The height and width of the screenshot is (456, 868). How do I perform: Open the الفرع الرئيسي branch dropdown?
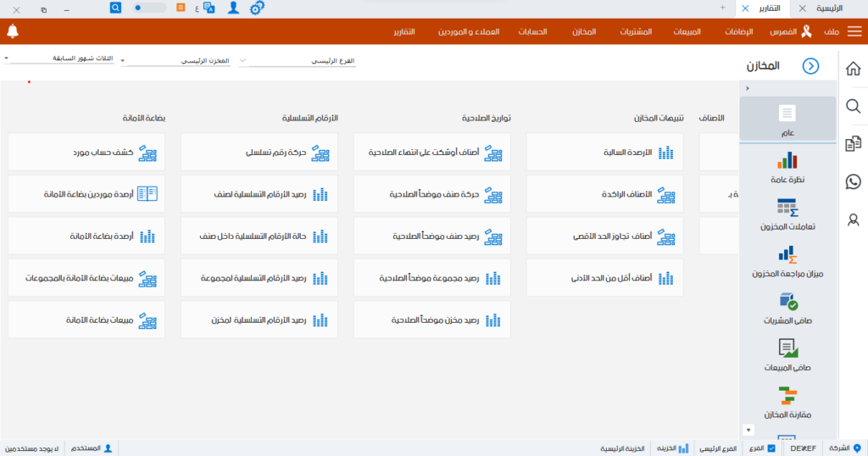[298, 61]
